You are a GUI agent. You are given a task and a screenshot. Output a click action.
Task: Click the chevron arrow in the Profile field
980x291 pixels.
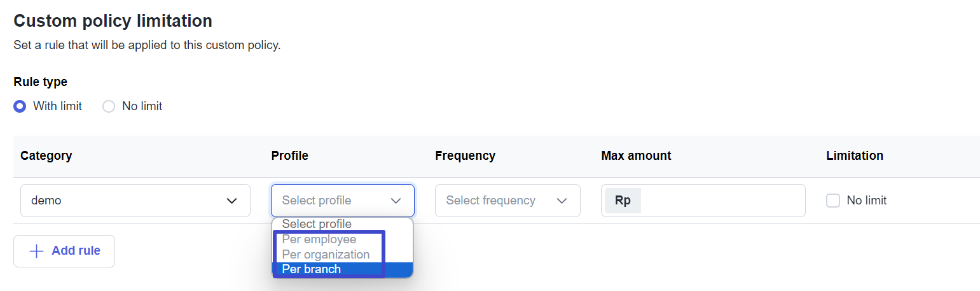click(x=396, y=201)
